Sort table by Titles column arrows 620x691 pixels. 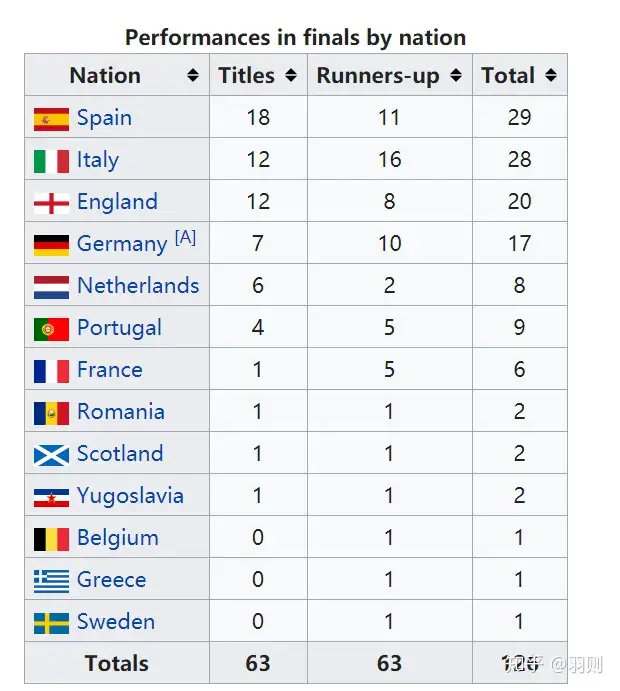coord(291,75)
